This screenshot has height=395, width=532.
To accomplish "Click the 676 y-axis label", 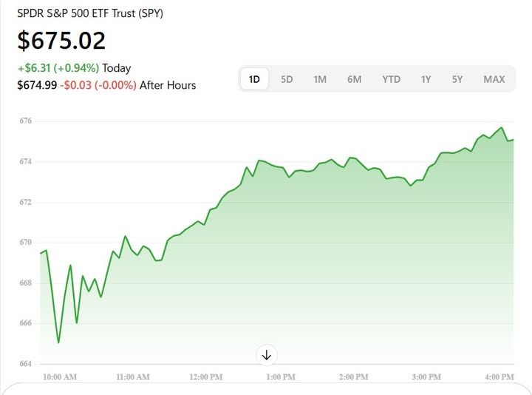I will [24, 121].
